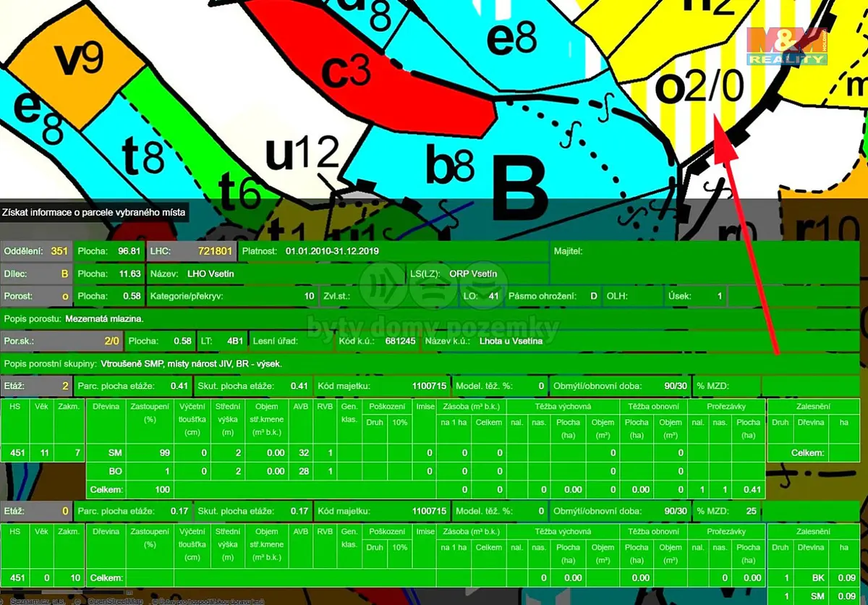The height and width of the screenshot is (605, 868).
Task: Open the OpenStreetMap attribution link
Action: (x=115, y=601)
